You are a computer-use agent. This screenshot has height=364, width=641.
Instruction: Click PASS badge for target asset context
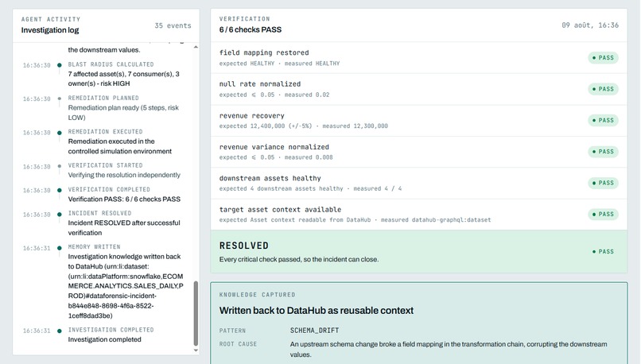pos(603,214)
